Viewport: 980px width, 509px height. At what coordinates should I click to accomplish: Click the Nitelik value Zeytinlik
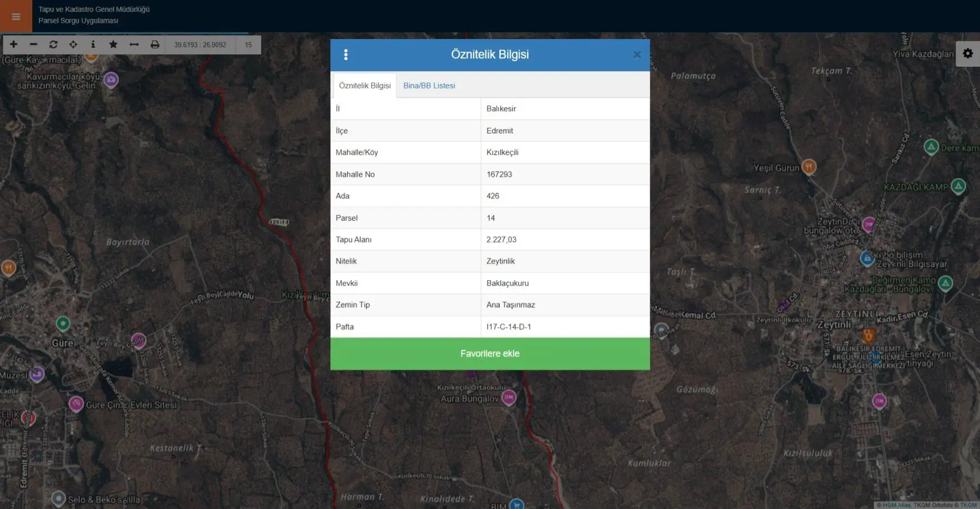click(565, 261)
